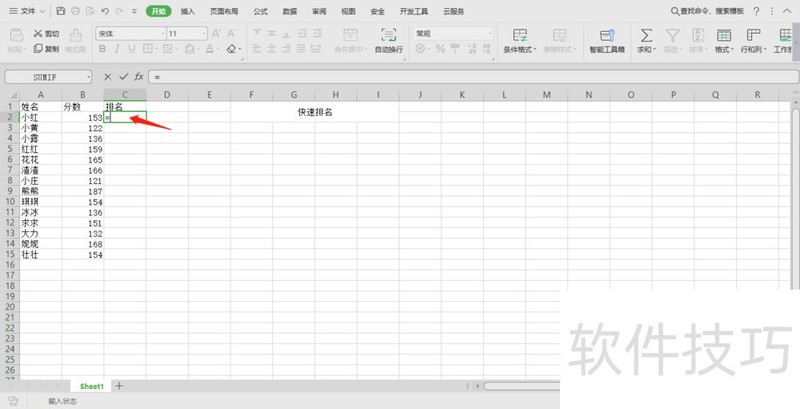Click the 查找命令 search box

(707, 11)
